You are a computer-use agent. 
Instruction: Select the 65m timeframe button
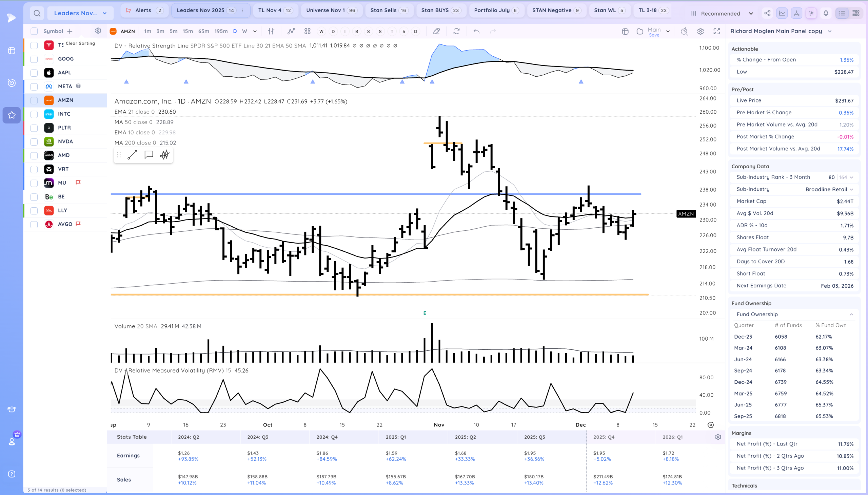203,31
